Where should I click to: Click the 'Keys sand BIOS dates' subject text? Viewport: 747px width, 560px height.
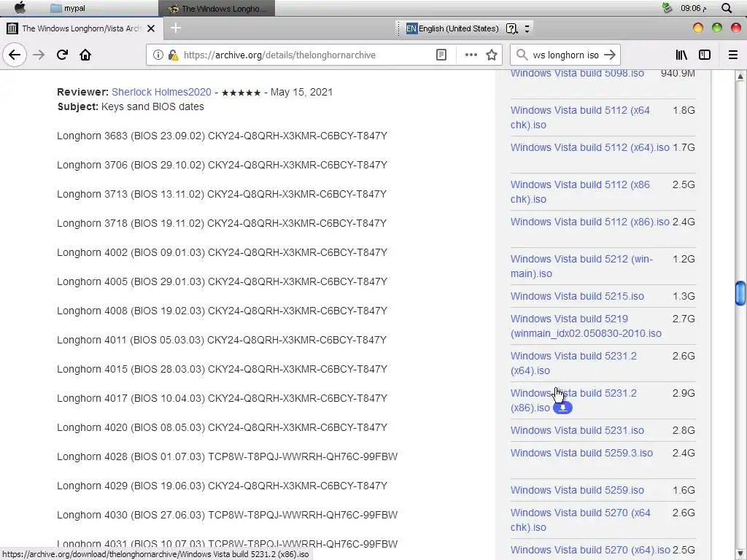[152, 106]
